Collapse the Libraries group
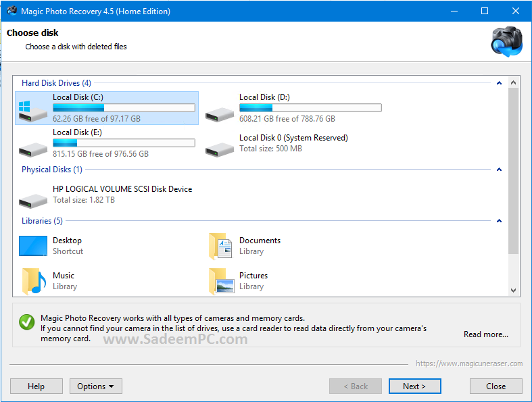532x402 pixels. 499,221
